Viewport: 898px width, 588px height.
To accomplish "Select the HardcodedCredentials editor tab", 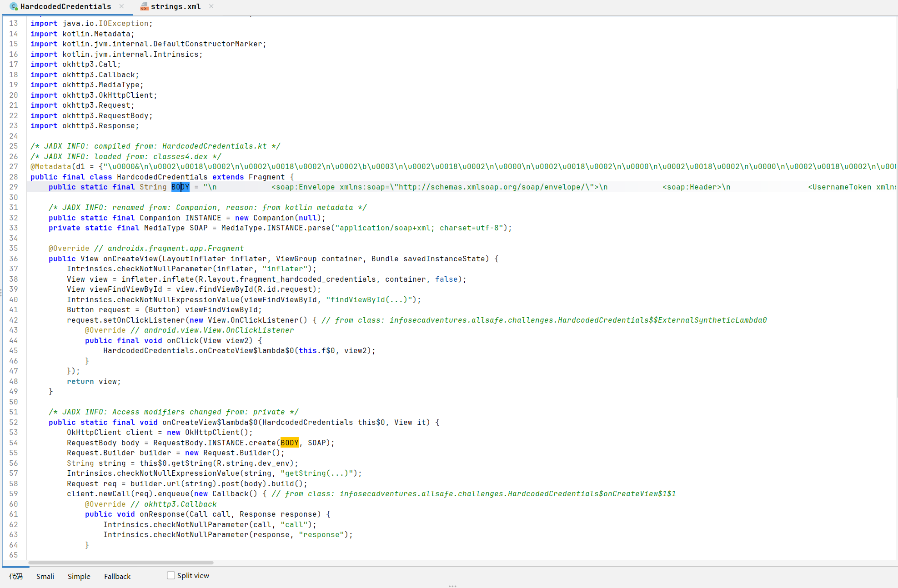I will [65, 6].
